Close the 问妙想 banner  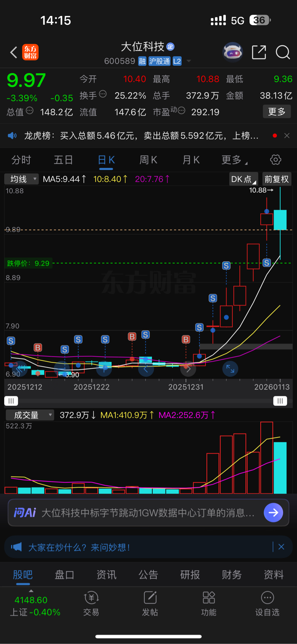281,547
